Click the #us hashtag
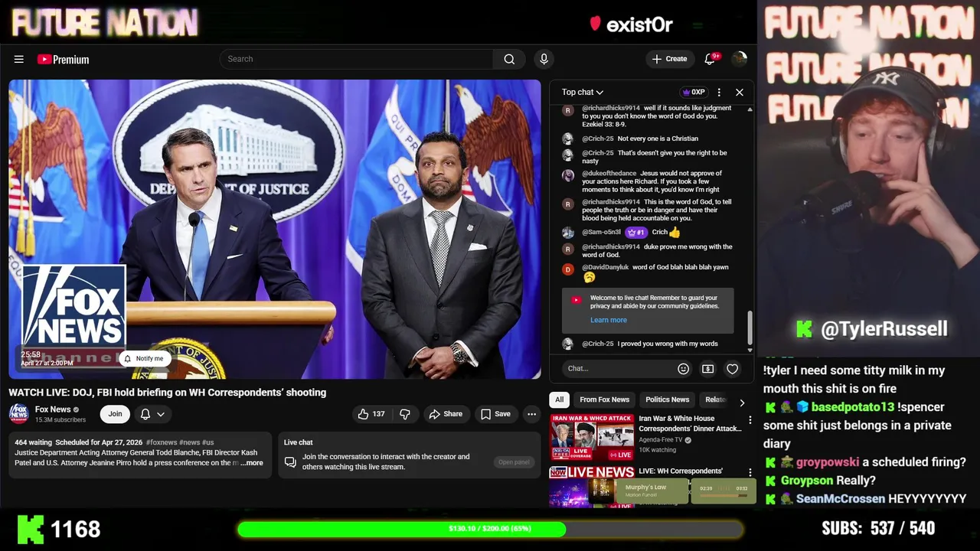980x551 pixels. click(x=207, y=442)
